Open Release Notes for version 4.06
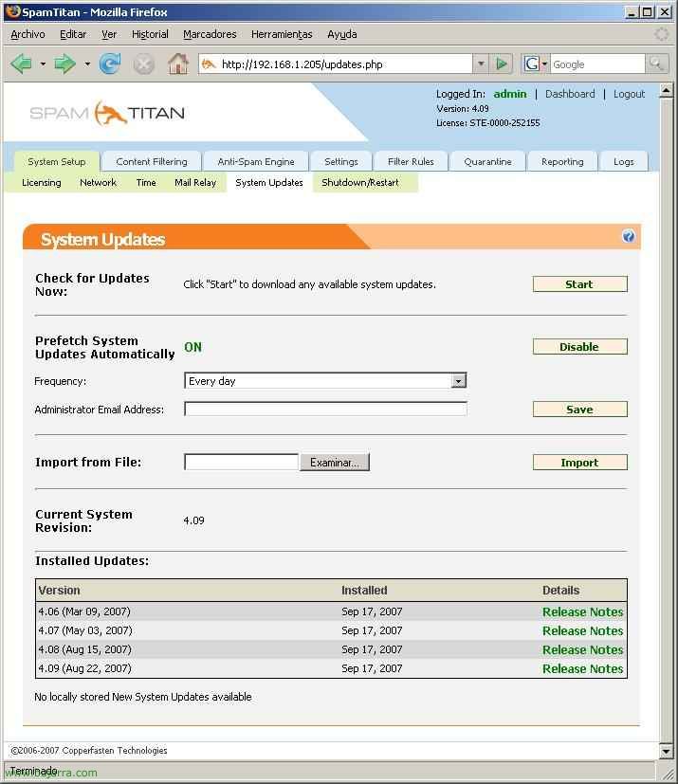Screen dimensions: 678x784 (582, 612)
